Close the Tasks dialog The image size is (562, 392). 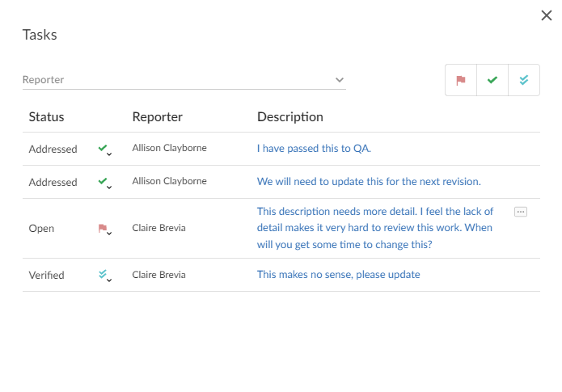547,15
